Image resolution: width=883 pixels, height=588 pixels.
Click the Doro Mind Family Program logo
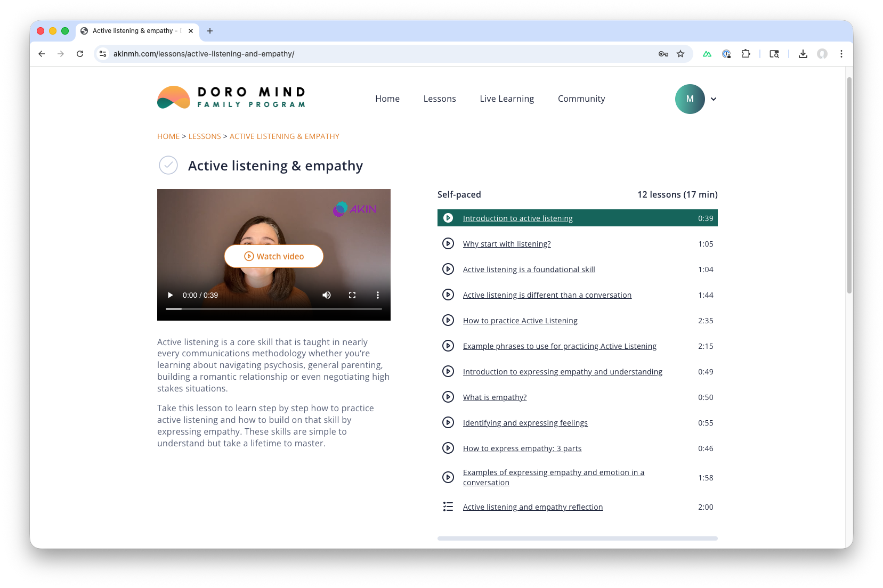231,97
